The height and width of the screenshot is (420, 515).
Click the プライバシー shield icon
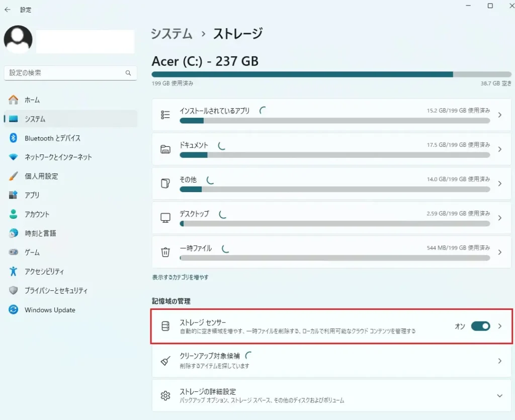click(14, 290)
